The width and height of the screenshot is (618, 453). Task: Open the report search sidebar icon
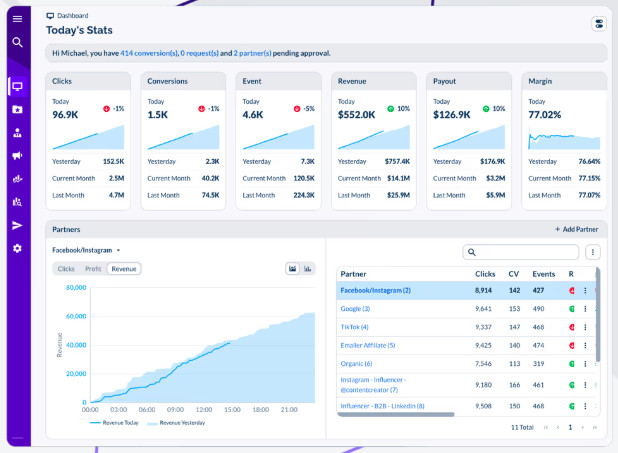(x=17, y=202)
